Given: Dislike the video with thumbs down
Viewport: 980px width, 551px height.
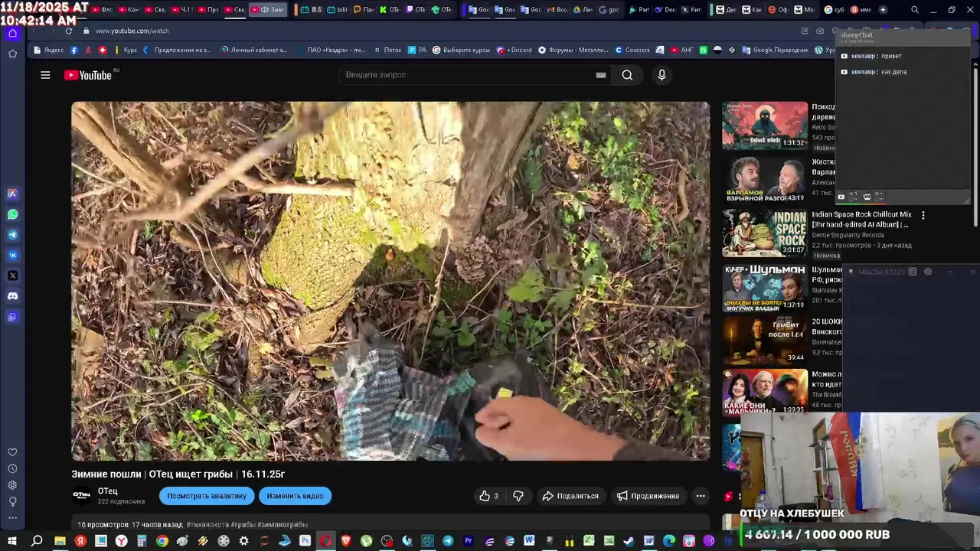Looking at the screenshot, I should coord(518,496).
